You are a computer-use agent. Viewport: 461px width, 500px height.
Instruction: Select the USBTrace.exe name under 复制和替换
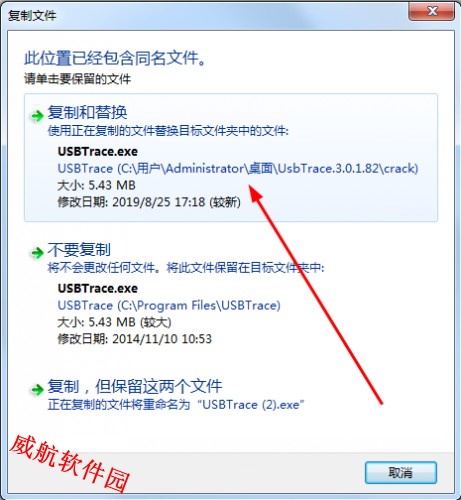tap(98, 152)
